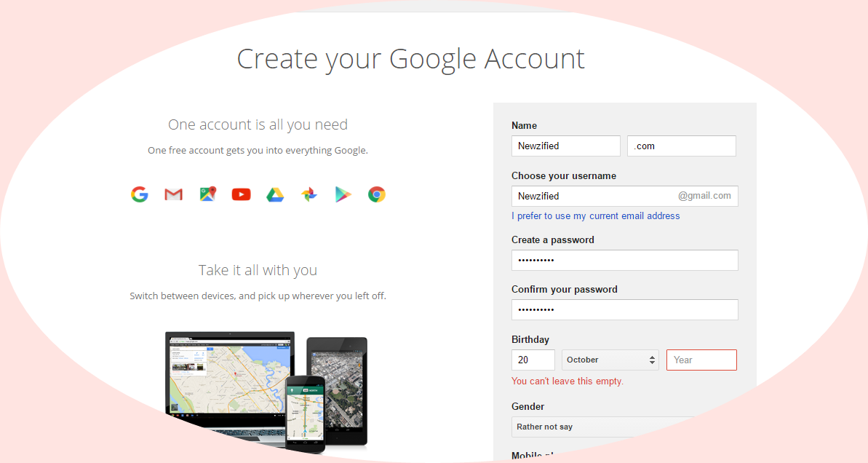Select the Gmail envelope icon
The image size is (868, 463).
[173, 194]
